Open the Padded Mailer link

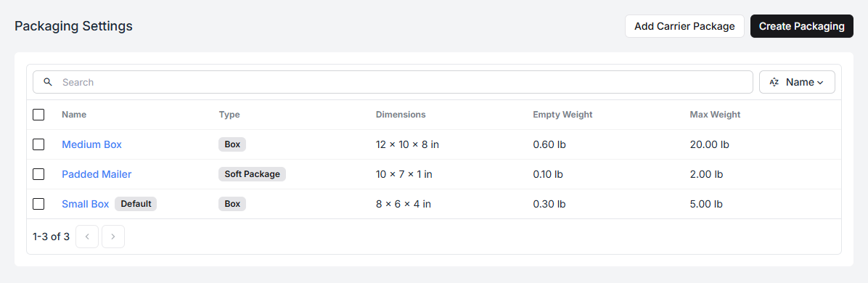[97, 174]
